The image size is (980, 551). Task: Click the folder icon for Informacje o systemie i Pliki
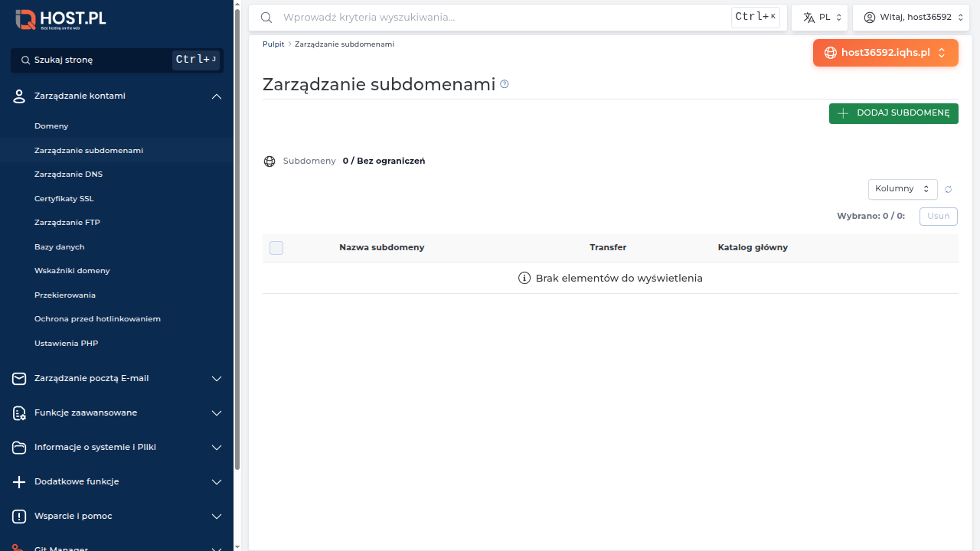pos(20,448)
